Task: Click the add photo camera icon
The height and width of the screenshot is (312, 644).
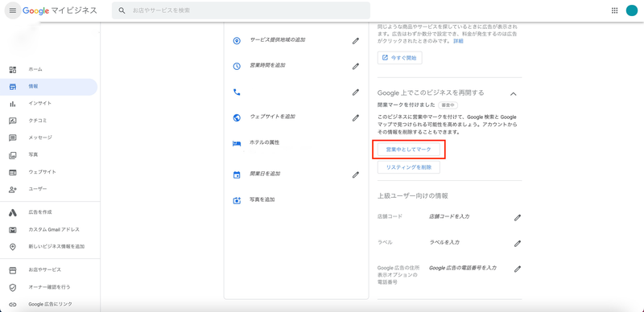Action: point(237,201)
